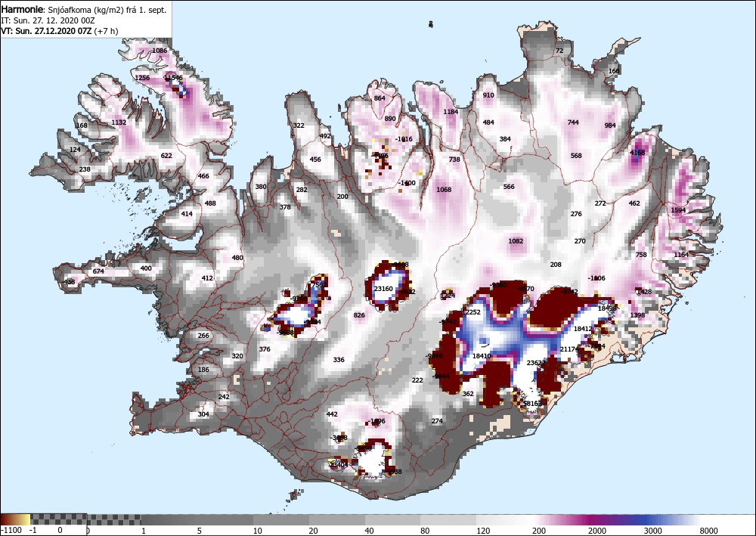The height and width of the screenshot is (536, 756).
Task: Click the map value 21174
Action: (x=569, y=349)
